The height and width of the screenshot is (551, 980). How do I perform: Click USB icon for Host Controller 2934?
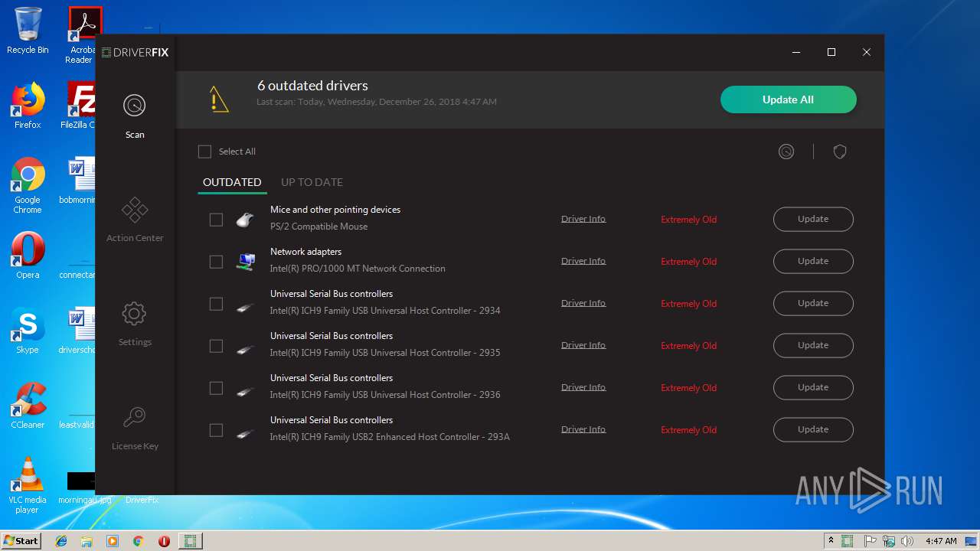point(245,307)
